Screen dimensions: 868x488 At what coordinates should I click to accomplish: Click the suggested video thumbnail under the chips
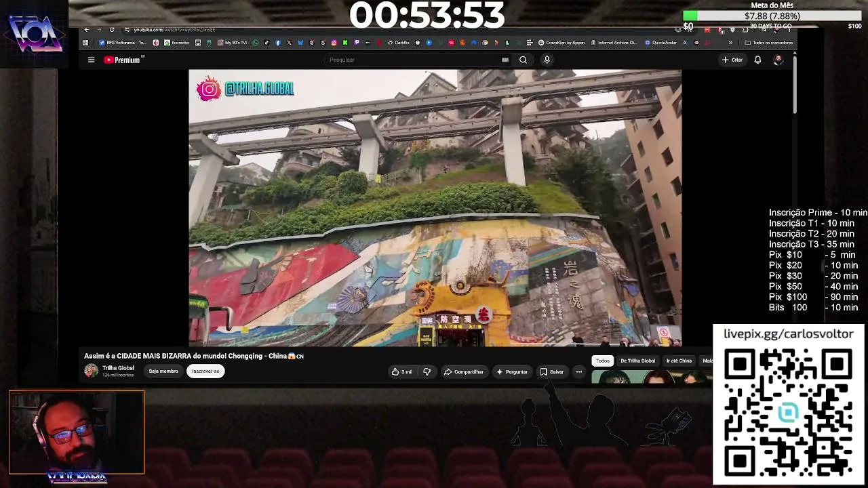pyautogui.click(x=650, y=376)
